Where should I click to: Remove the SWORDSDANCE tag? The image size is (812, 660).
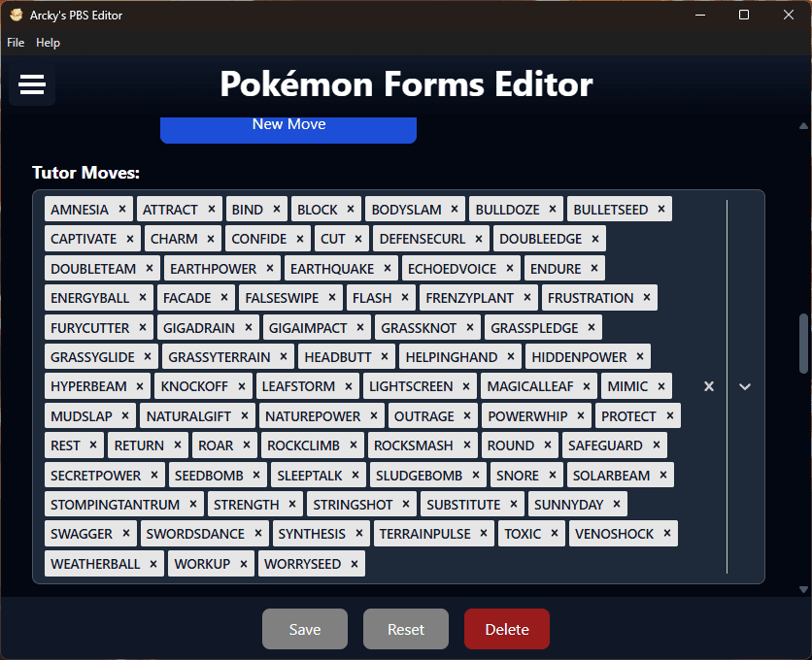click(258, 533)
